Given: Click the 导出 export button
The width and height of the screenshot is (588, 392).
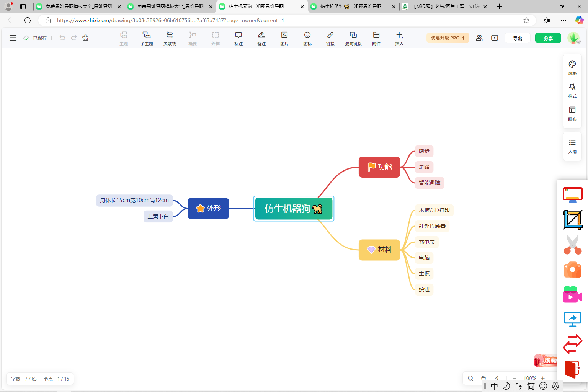Looking at the screenshot, I should pos(518,38).
